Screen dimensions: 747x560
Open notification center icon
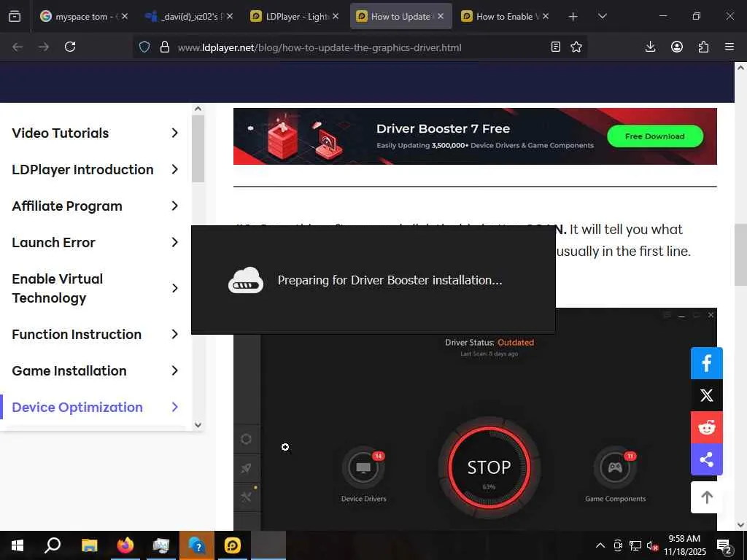click(x=724, y=545)
